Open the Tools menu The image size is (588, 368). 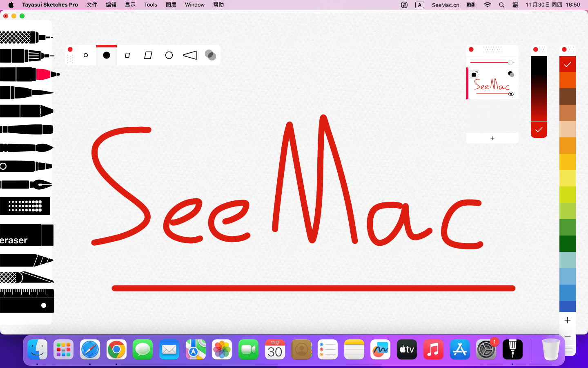[150, 5]
